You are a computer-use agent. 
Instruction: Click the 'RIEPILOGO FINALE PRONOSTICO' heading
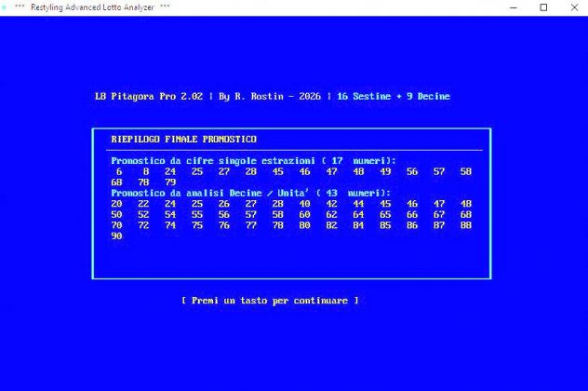(x=184, y=140)
